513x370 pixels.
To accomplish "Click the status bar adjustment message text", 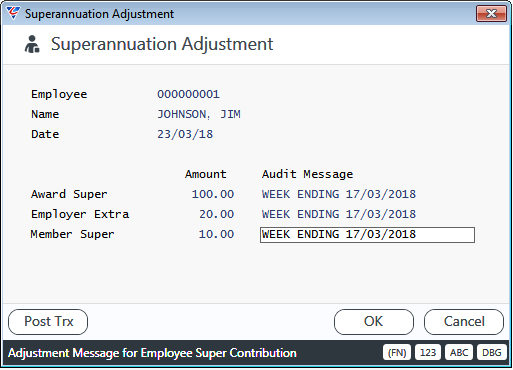I will click(152, 353).
